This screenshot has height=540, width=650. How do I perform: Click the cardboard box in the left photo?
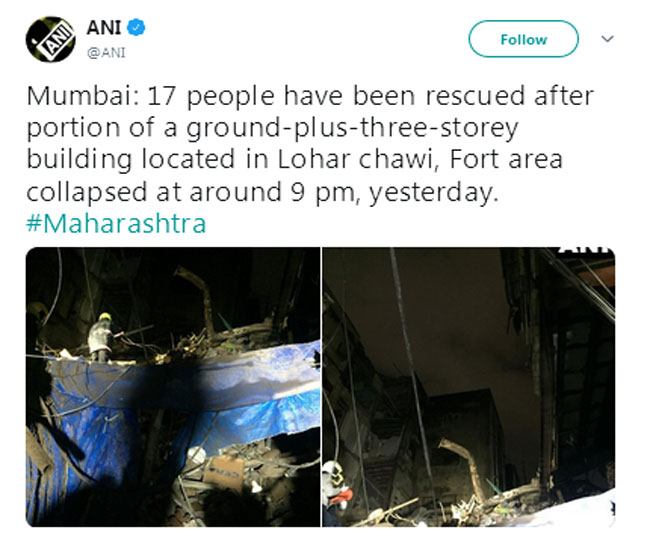click(224, 473)
